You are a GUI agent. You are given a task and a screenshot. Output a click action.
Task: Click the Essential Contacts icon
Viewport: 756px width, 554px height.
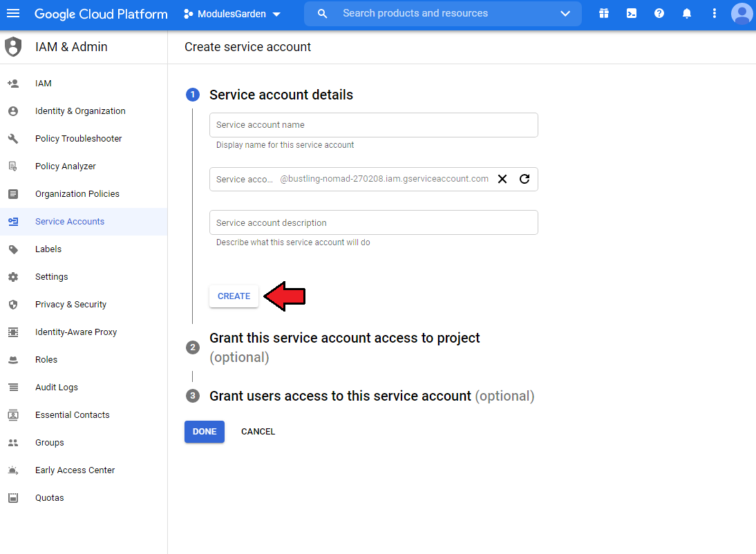click(13, 415)
